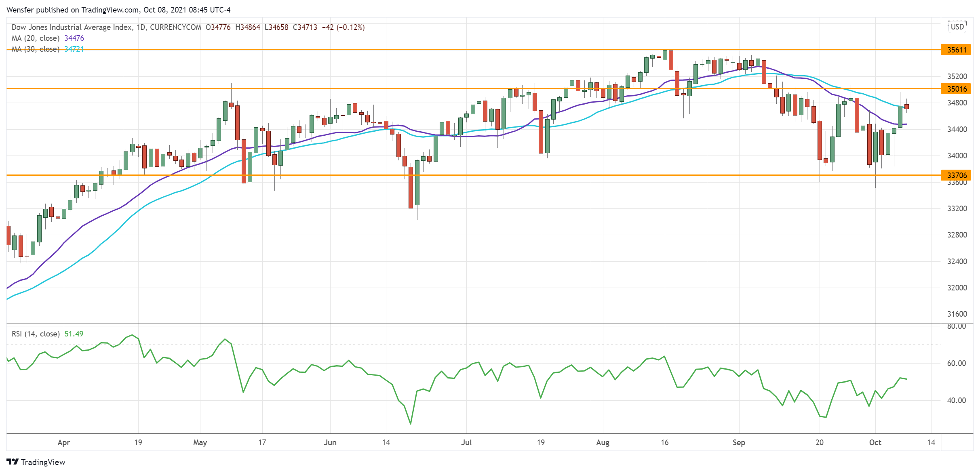
Task: Select the 33706 orange price label
Action: (957, 175)
